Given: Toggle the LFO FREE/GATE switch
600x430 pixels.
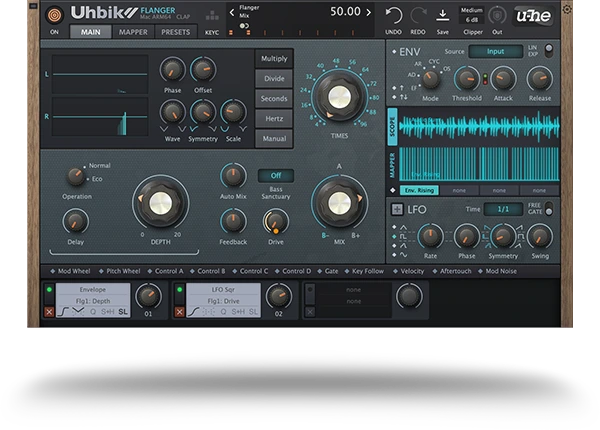Looking at the screenshot, I should pos(547,208).
